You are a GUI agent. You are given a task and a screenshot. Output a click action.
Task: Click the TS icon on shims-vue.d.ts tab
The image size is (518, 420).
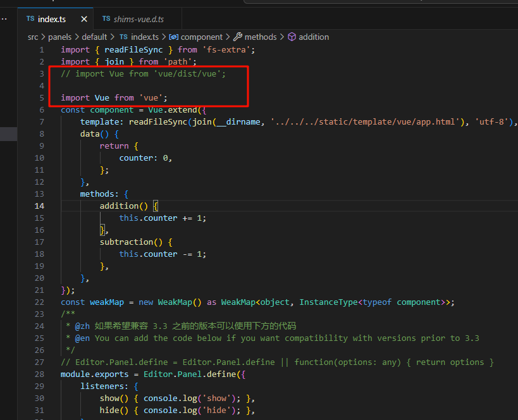click(x=106, y=19)
